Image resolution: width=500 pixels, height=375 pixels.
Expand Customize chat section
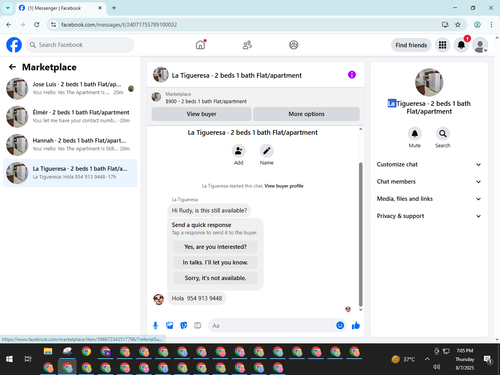(429, 164)
